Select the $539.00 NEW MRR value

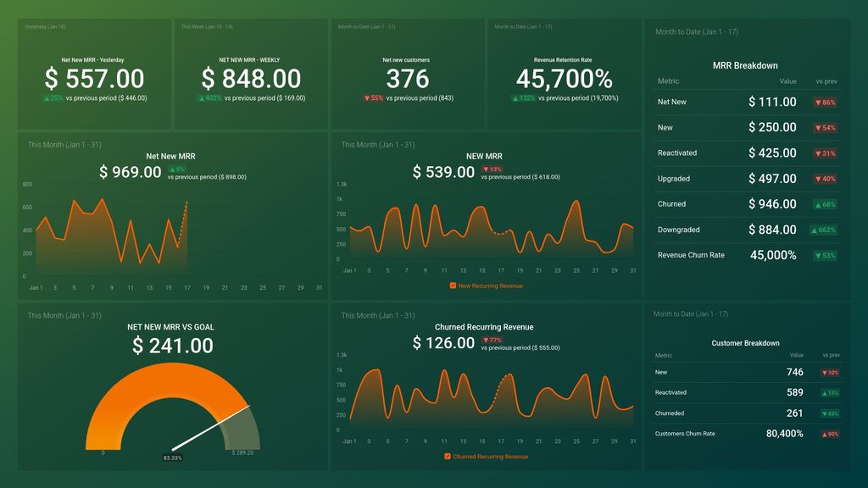pos(443,172)
